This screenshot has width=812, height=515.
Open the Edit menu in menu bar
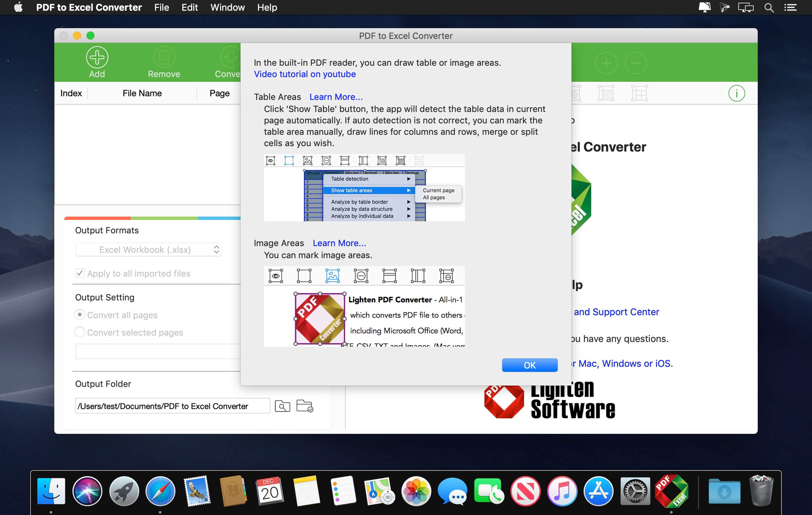tap(189, 7)
